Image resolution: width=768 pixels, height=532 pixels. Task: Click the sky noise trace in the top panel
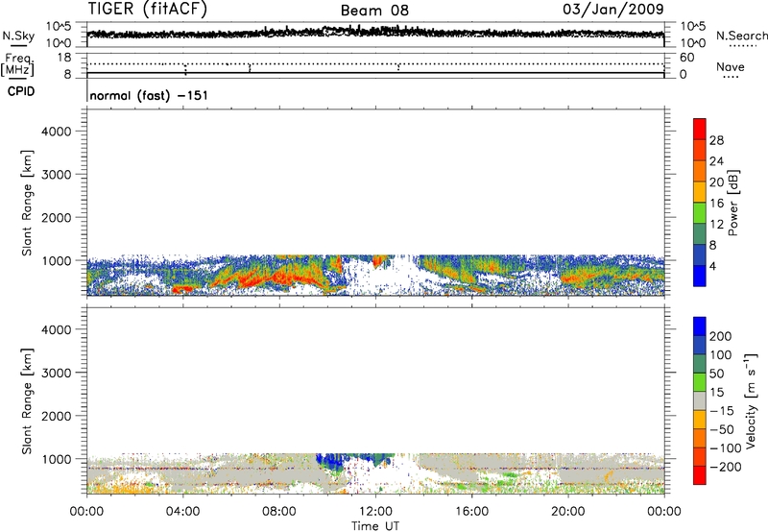click(375, 33)
